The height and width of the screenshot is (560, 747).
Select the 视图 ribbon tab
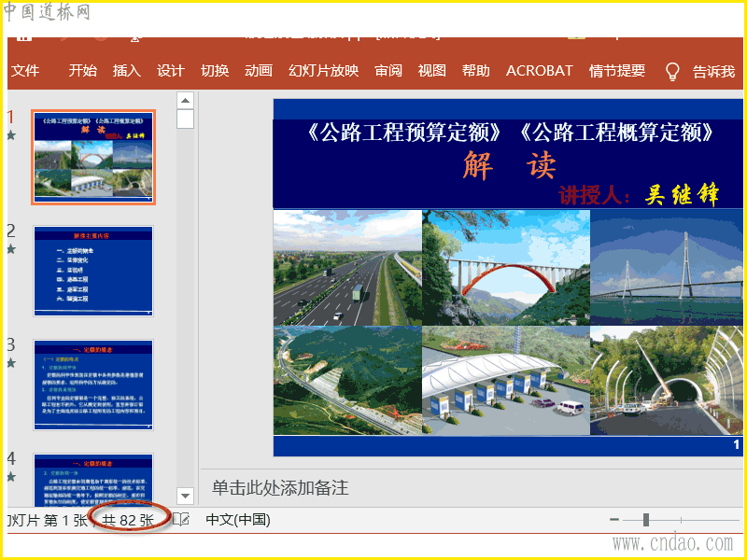[x=432, y=71]
